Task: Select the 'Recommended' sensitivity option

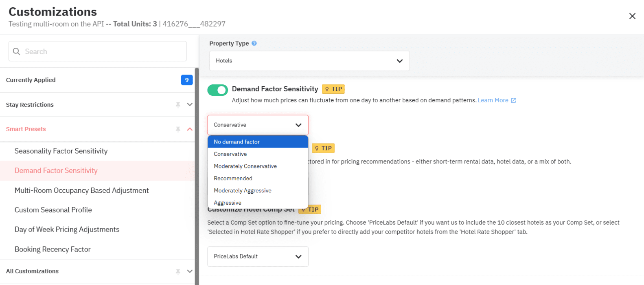Action: tap(233, 178)
